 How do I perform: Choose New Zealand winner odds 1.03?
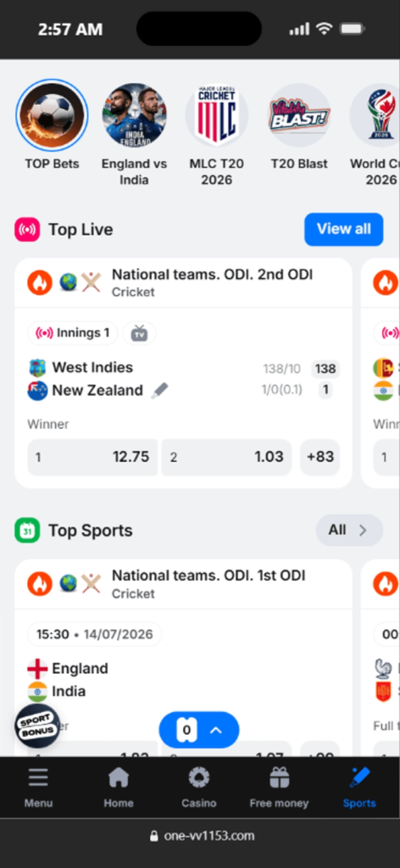[x=227, y=457]
